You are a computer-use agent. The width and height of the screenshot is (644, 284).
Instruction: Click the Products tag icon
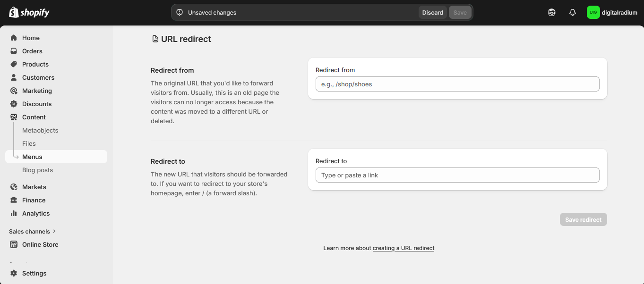tap(14, 64)
